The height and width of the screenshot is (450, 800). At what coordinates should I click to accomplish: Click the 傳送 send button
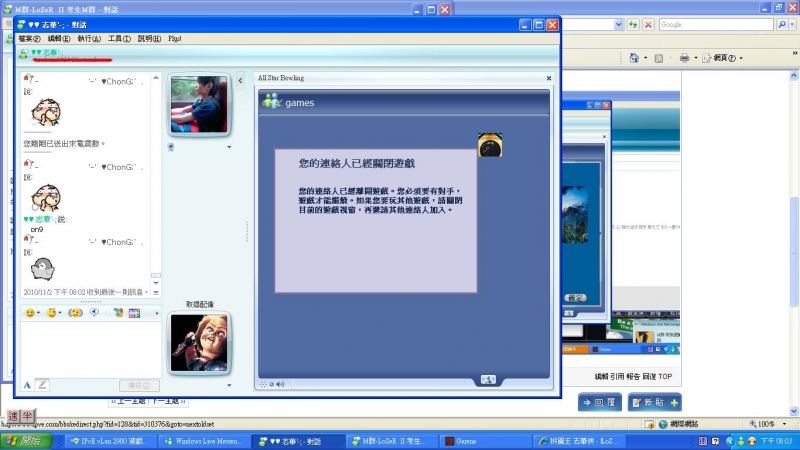point(139,386)
